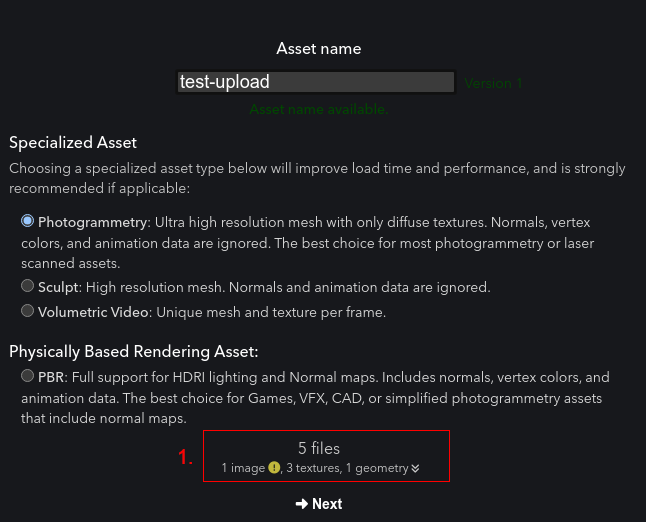Click the arrow icon left of Next
Screen dimensions: 646x522
pyautogui.click(x=302, y=504)
